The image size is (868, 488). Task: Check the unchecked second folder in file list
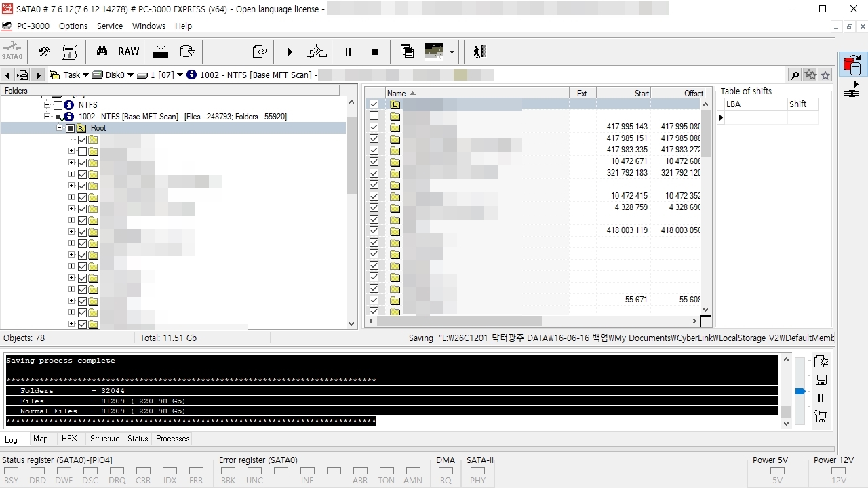(374, 116)
